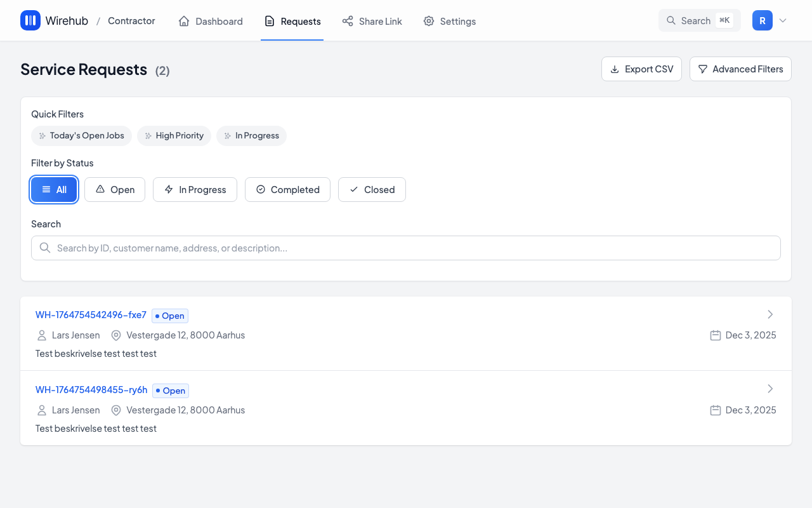Filter by Completed status
The width and height of the screenshot is (812, 508).
pos(287,189)
